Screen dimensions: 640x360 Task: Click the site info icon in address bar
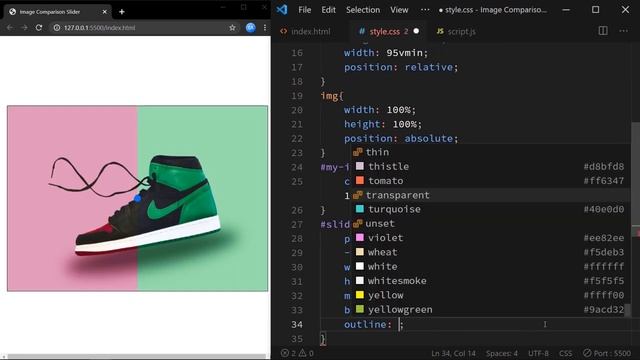[57, 28]
